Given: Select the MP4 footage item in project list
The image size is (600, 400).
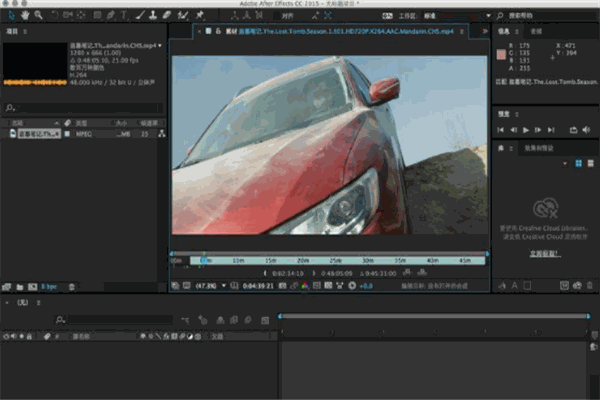Looking at the screenshot, I should 39,134.
